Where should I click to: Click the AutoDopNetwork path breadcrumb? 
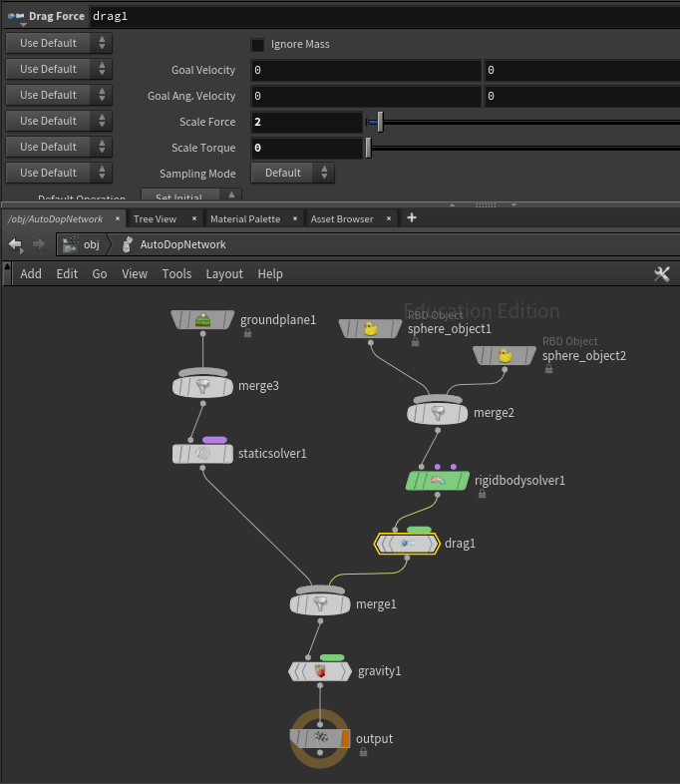click(182, 244)
